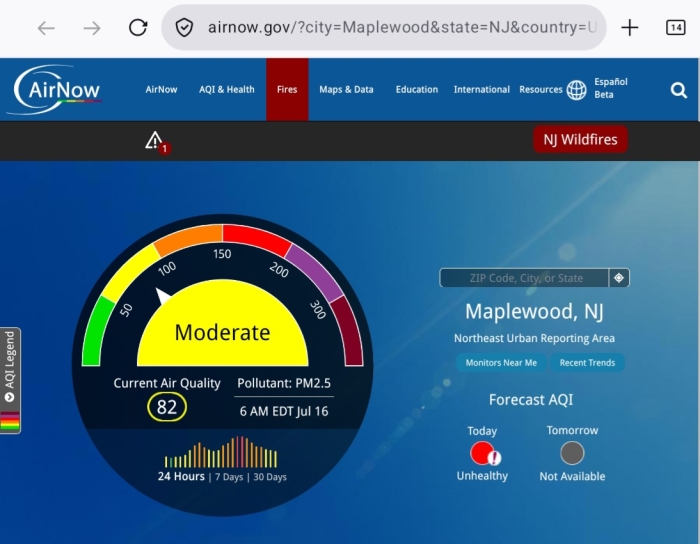Screen dimensions: 700x544
Task: Click the Maplewood, NJ heading
Action: [534, 311]
